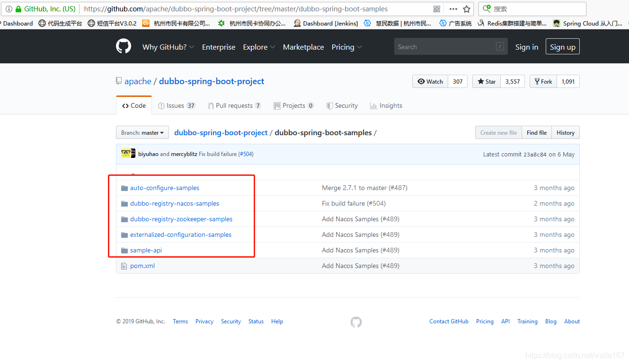
Task: Open the #504 link in the latest commit message
Action: [x=246, y=154]
